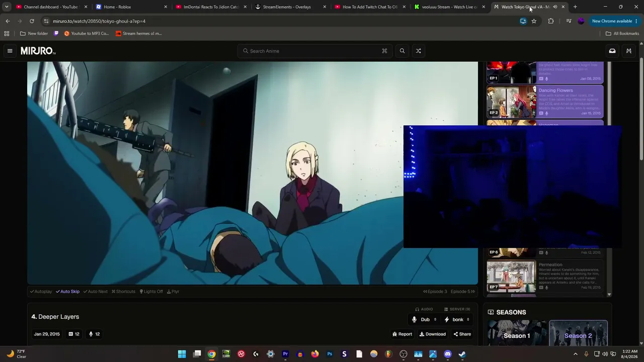Screen dimensions: 644x362
Task: Install the web app from address bar
Action: click(x=523, y=21)
